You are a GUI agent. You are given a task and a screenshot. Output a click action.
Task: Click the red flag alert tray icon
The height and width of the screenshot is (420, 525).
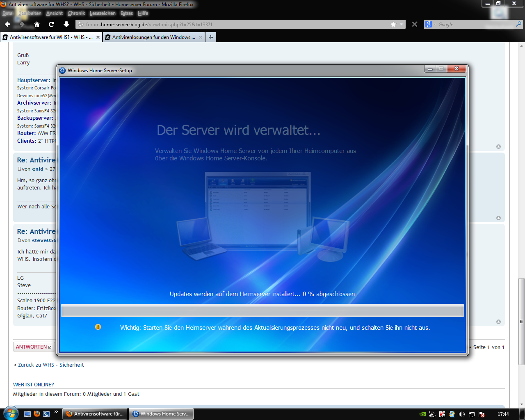(x=482, y=414)
